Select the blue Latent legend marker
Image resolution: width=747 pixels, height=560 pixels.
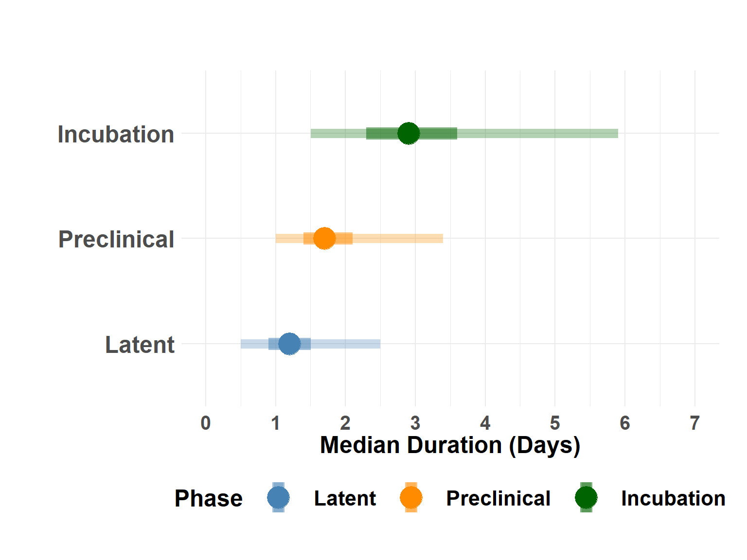[x=278, y=497]
